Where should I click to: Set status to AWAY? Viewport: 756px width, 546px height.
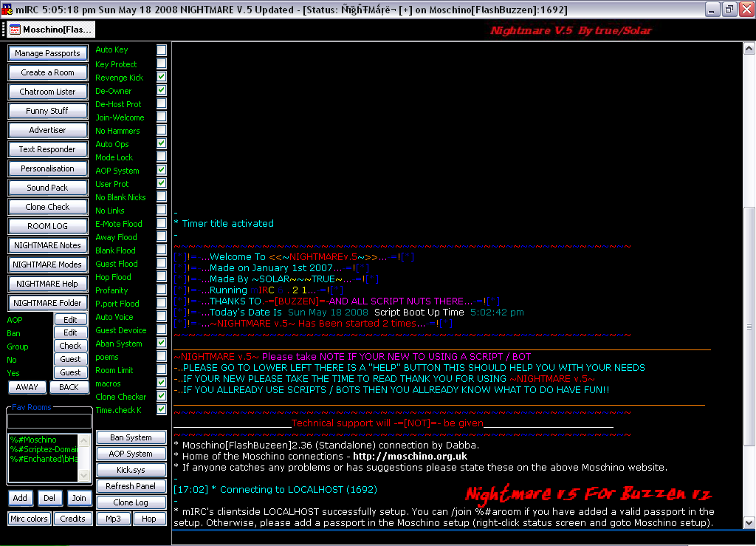pos(27,387)
